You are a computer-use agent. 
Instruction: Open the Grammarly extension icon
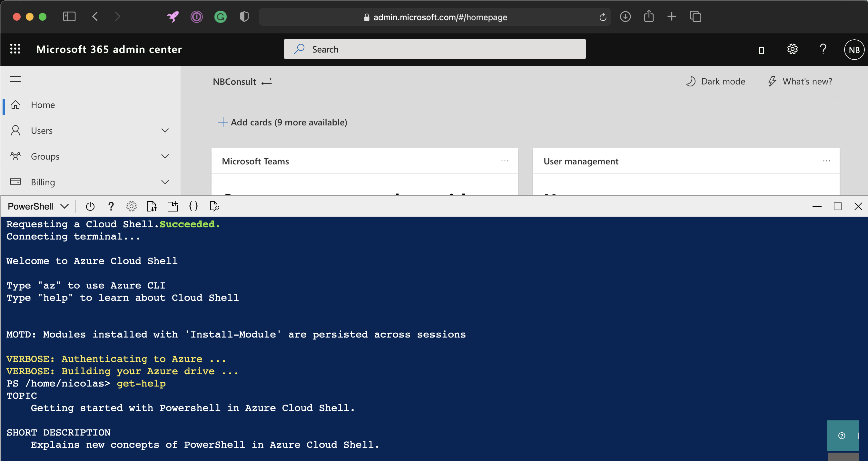point(220,16)
